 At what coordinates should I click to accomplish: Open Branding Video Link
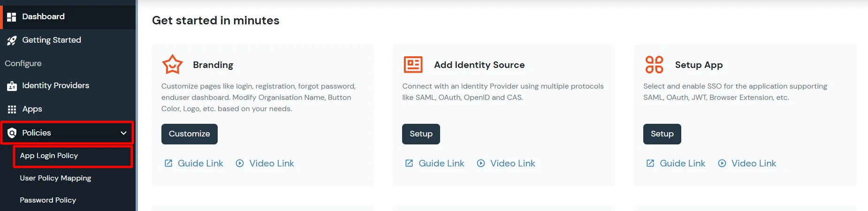click(x=272, y=163)
